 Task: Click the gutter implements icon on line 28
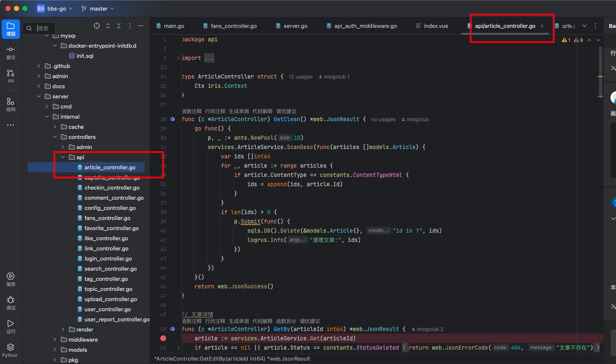[x=172, y=119]
